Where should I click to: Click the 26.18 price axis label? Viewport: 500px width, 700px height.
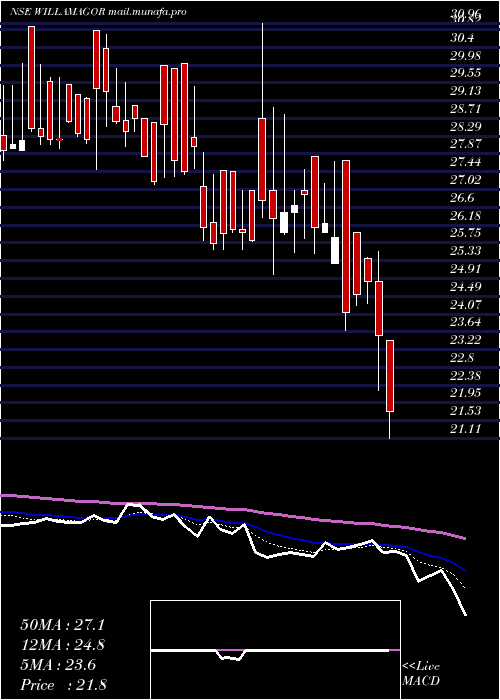point(465,216)
